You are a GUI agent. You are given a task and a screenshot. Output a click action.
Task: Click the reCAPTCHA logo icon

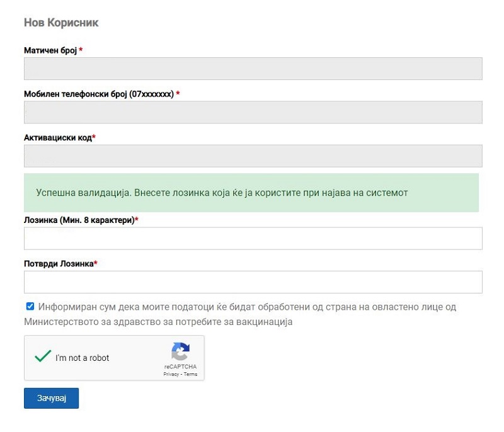(x=180, y=351)
